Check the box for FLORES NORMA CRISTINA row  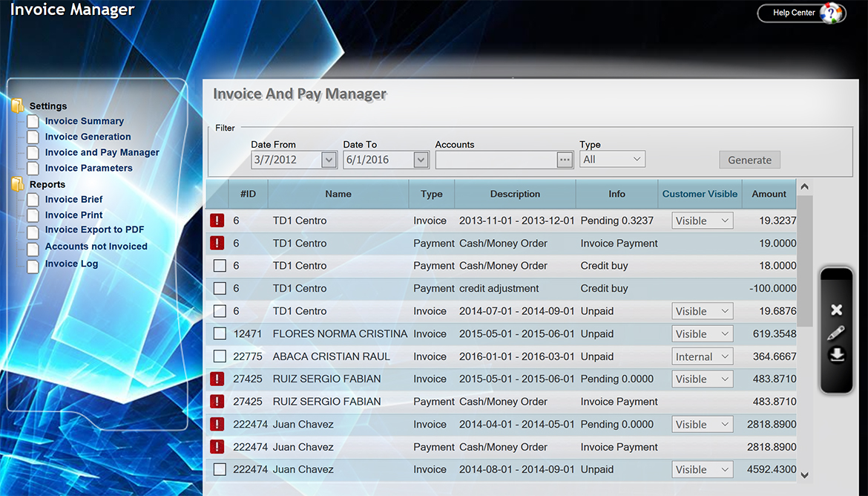(220, 334)
